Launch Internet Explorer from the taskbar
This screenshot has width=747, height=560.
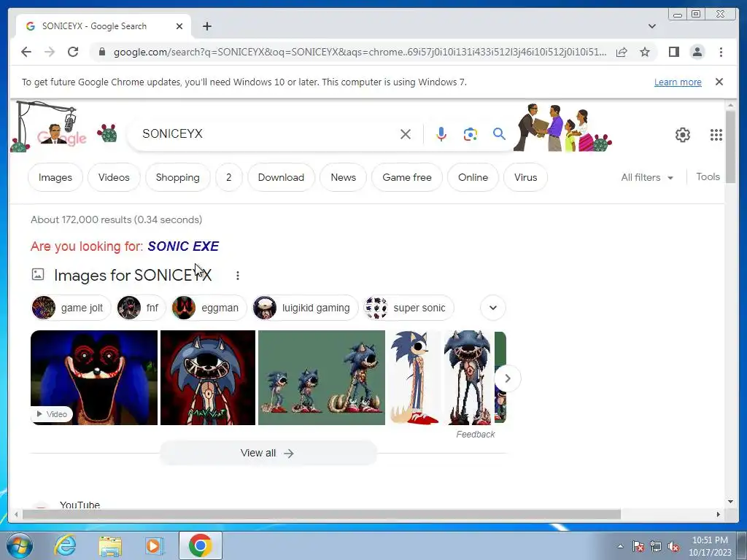(65, 545)
